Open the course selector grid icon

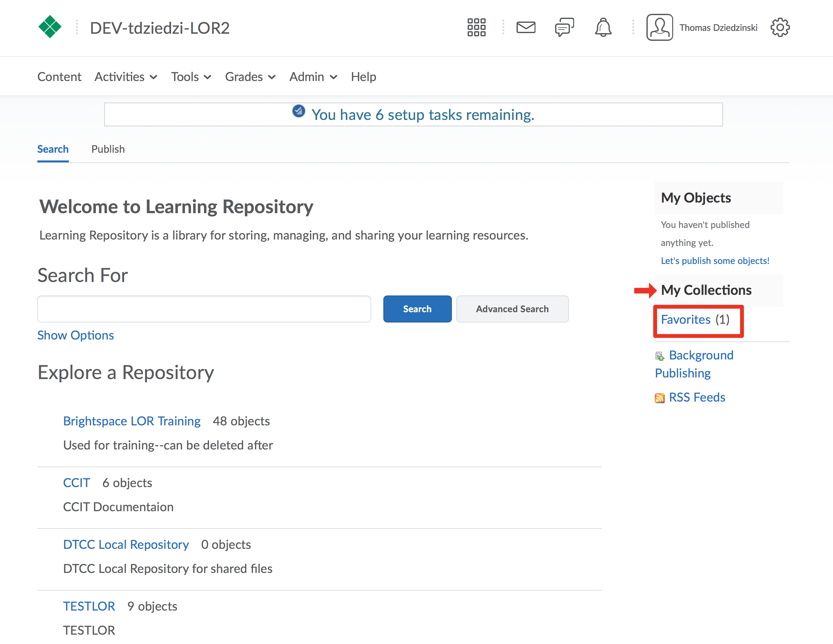476,27
